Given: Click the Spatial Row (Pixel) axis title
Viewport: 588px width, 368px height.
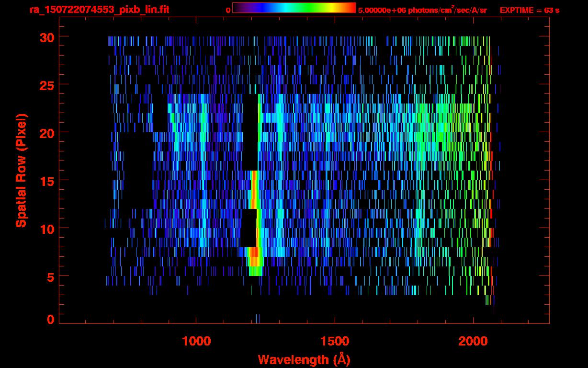Looking at the screenshot, I should 21,170.
